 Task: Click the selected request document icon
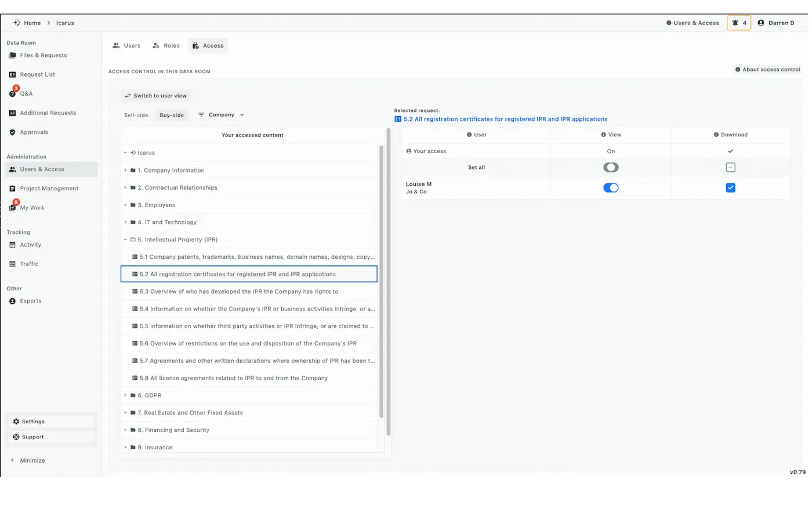pos(398,119)
